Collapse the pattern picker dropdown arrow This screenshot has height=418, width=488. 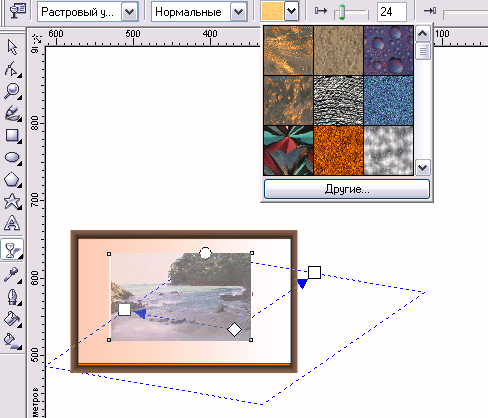tap(291, 11)
